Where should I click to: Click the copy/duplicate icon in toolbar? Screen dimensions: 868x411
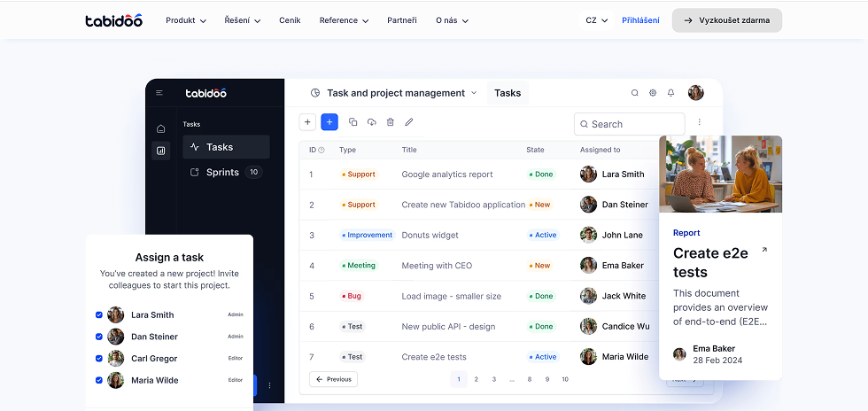pyautogui.click(x=353, y=122)
